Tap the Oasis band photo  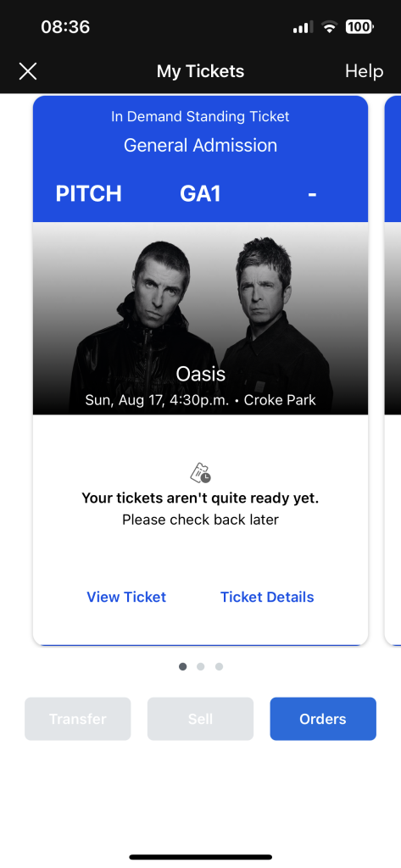coord(200,319)
